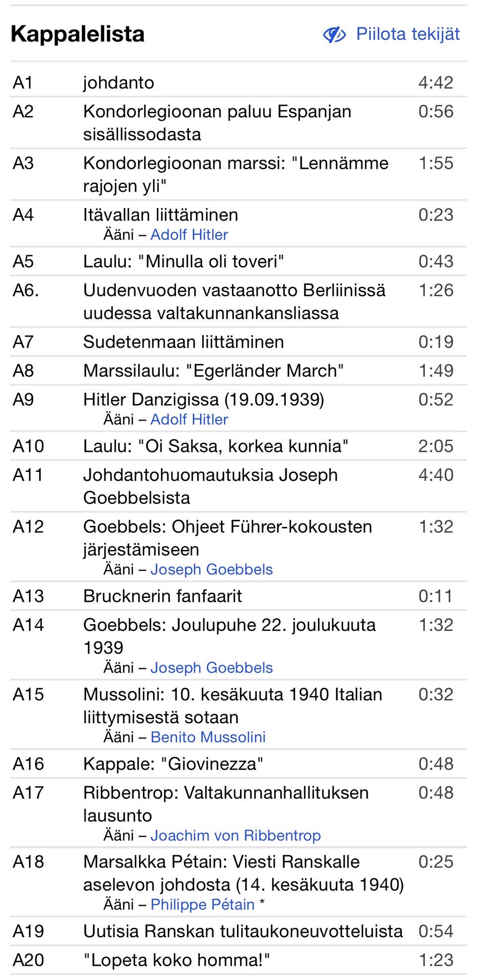
Task: Select track A20 "Lopeta koko homma!"
Action: 176,960
